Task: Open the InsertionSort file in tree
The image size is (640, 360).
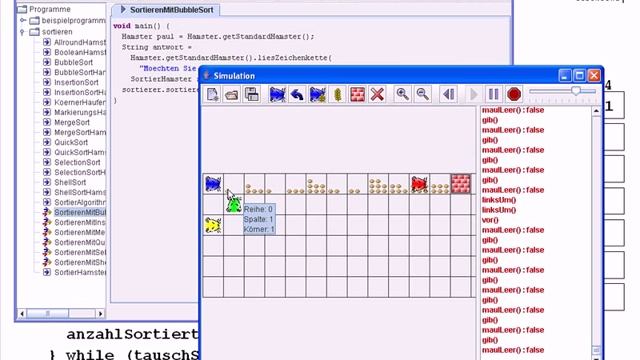Action: [x=71, y=82]
